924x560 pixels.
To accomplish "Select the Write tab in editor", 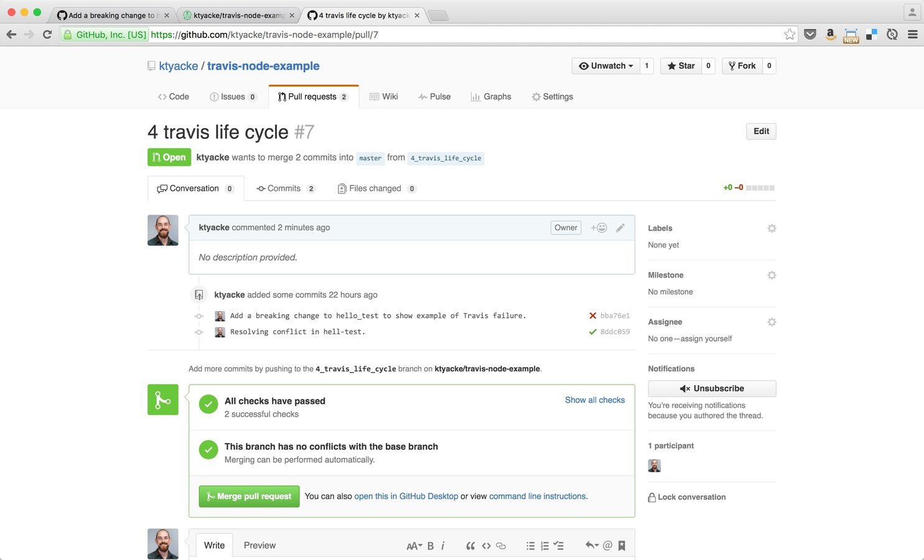I will point(215,546).
